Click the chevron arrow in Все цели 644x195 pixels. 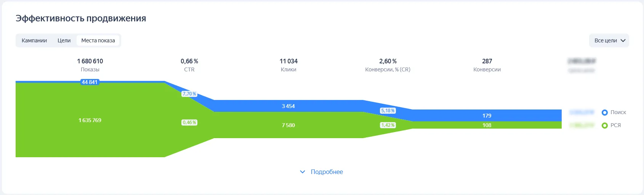click(623, 40)
